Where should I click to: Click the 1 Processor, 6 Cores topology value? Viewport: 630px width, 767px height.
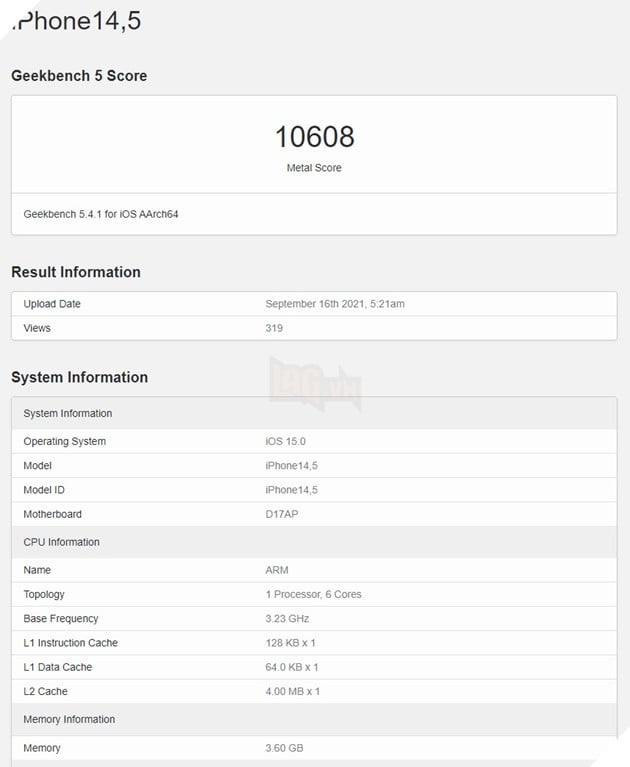313,594
